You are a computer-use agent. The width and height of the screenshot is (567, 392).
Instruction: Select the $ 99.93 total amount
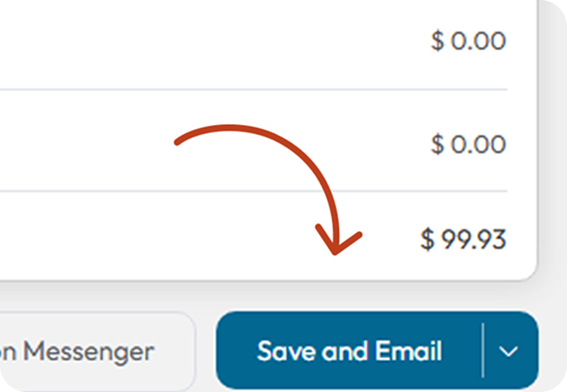(x=463, y=239)
